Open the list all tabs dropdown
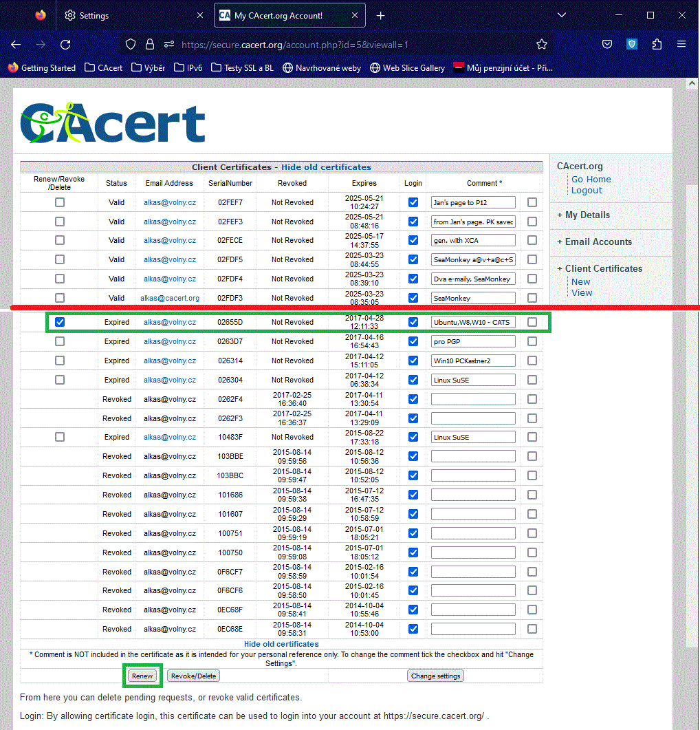Viewport: 700px width, 730px height. (x=562, y=15)
